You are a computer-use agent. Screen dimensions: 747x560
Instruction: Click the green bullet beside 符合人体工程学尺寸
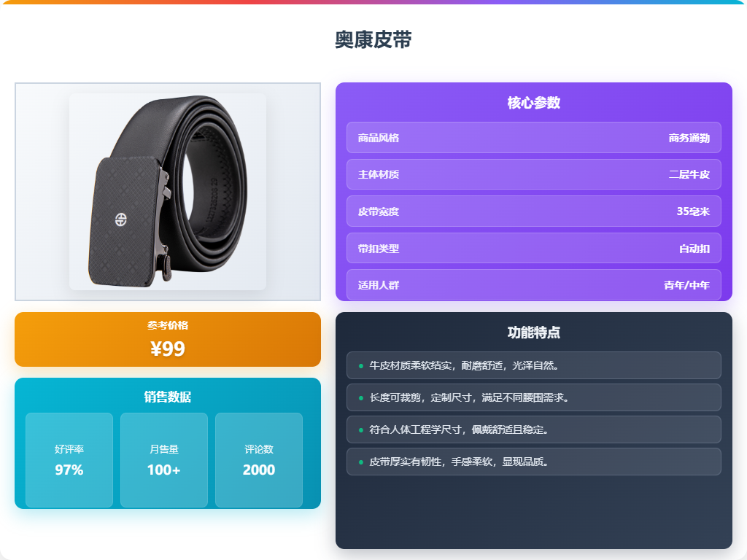[x=360, y=430]
